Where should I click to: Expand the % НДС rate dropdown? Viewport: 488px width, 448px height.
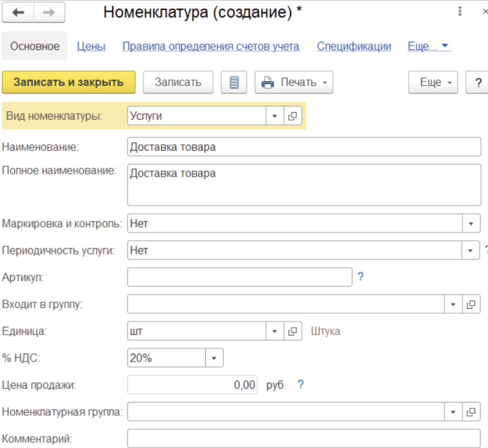214,358
